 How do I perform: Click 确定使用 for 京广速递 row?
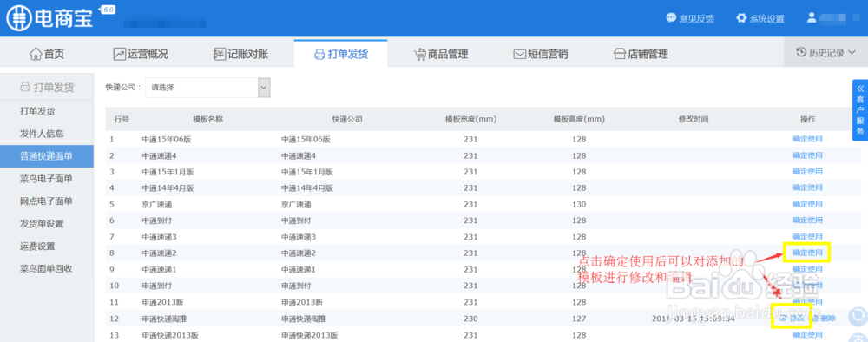click(807, 204)
